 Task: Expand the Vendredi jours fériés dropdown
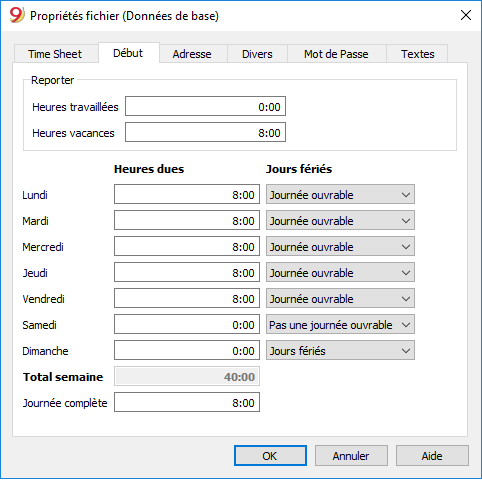pyautogui.click(x=340, y=298)
